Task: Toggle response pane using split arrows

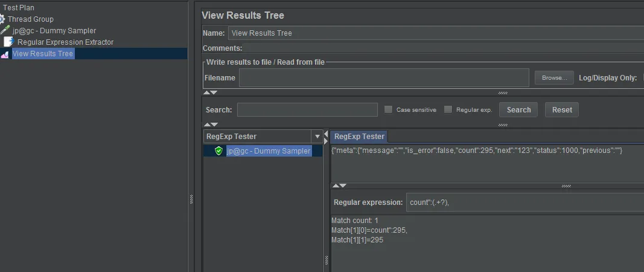Action: [x=339, y=186]
